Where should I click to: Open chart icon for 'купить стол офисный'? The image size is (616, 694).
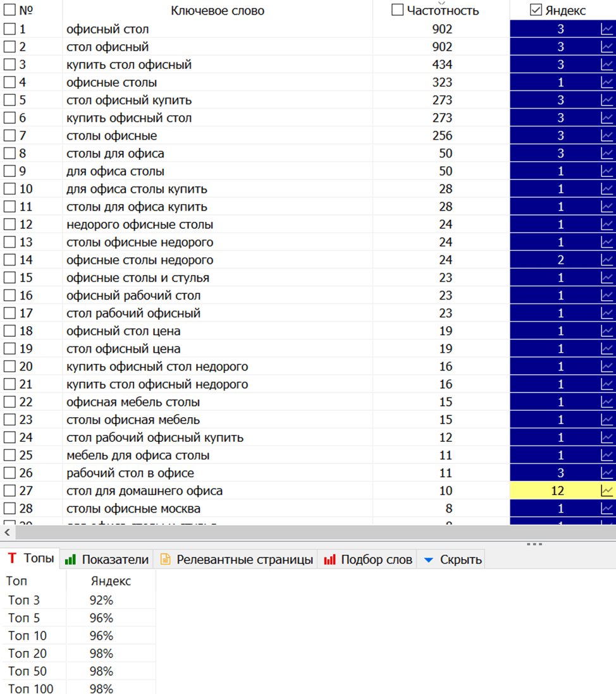point(607,64)
